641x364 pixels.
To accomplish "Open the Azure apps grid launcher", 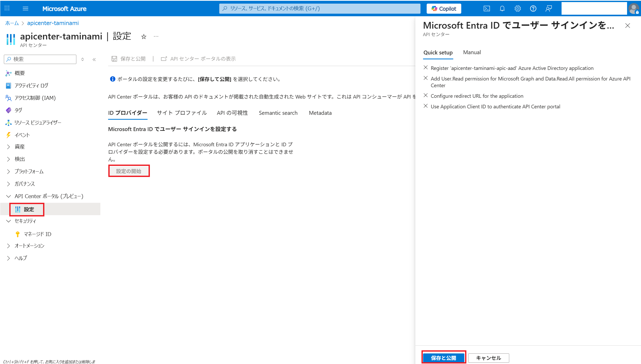I will tap(7, 8).
